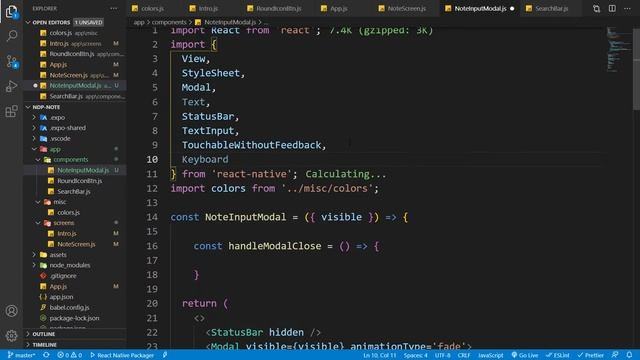Open the Run and Debug view
The image size is (640, 360).
(x=11, y=86)
